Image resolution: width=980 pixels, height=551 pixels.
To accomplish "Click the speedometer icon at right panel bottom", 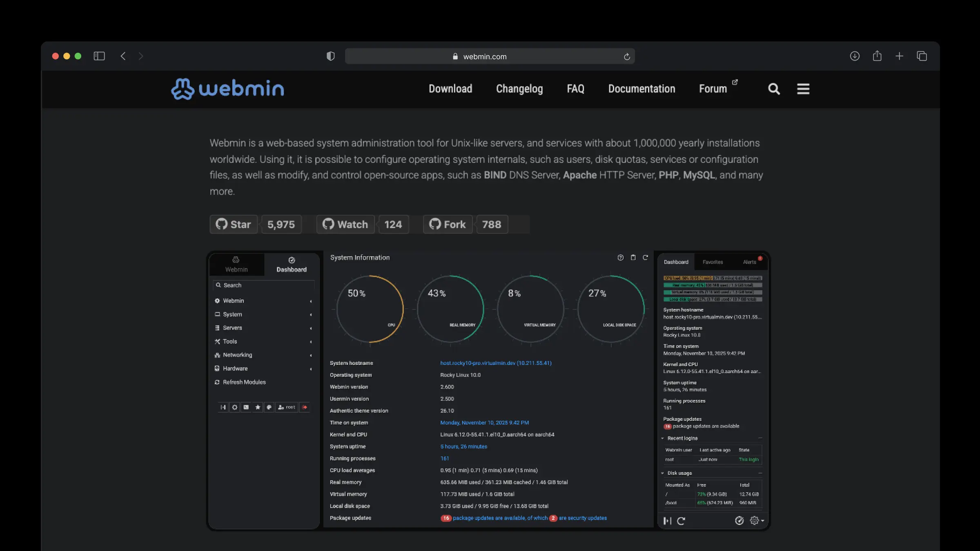I will 739,520.
